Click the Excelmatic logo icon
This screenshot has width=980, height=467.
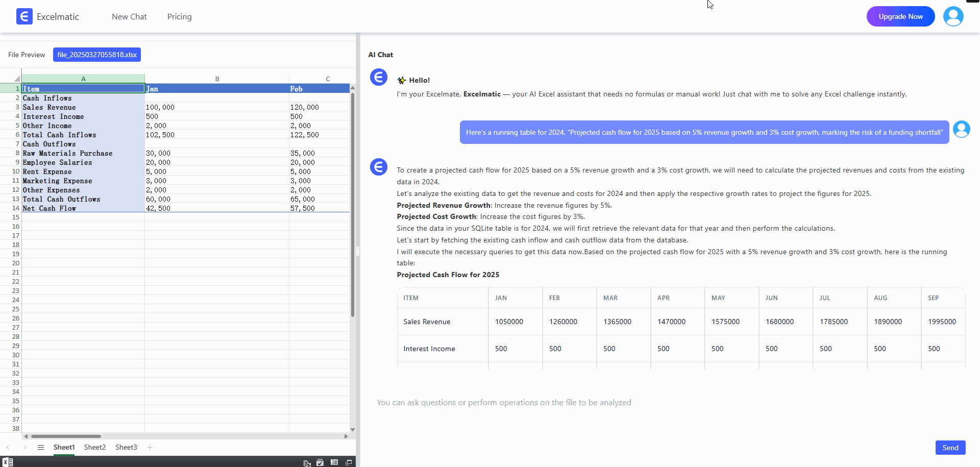(24, 16)
